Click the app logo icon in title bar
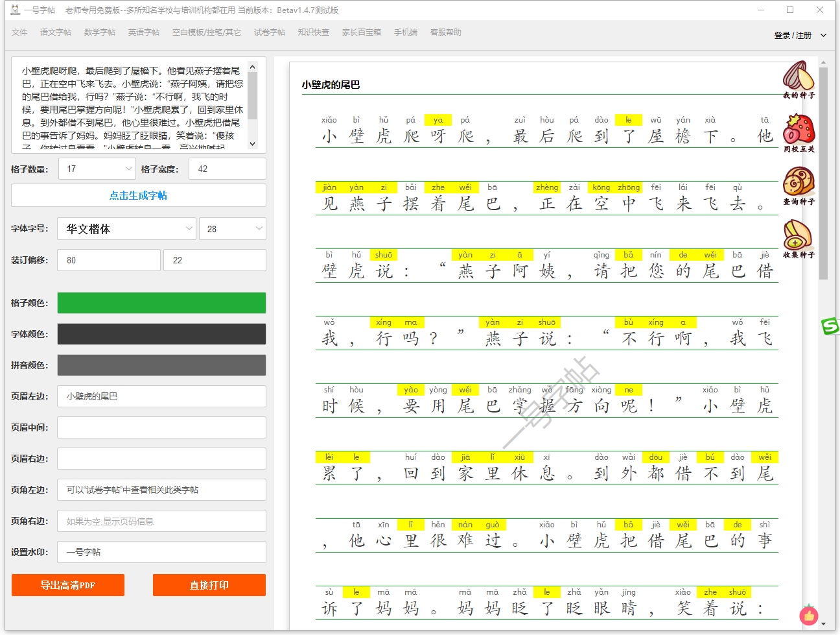 coord(15,10)
